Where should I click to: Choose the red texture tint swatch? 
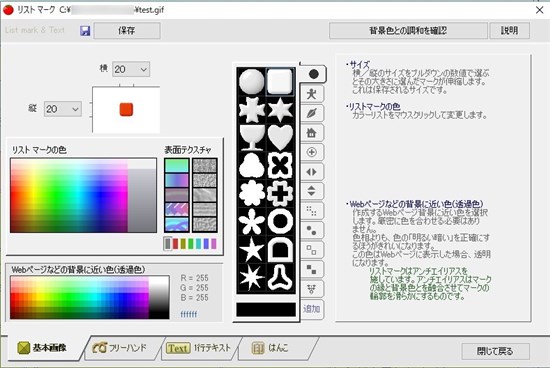click(x=175, y=244)
